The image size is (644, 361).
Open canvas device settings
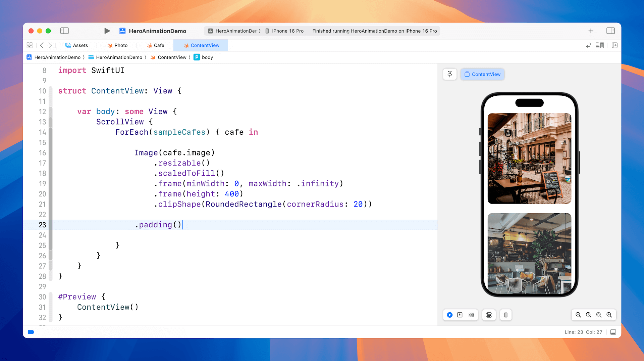pos(489,315)
